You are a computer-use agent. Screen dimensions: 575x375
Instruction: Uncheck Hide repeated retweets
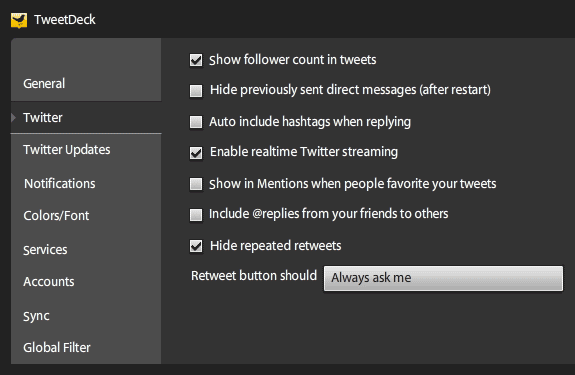[x=196, y=246]
